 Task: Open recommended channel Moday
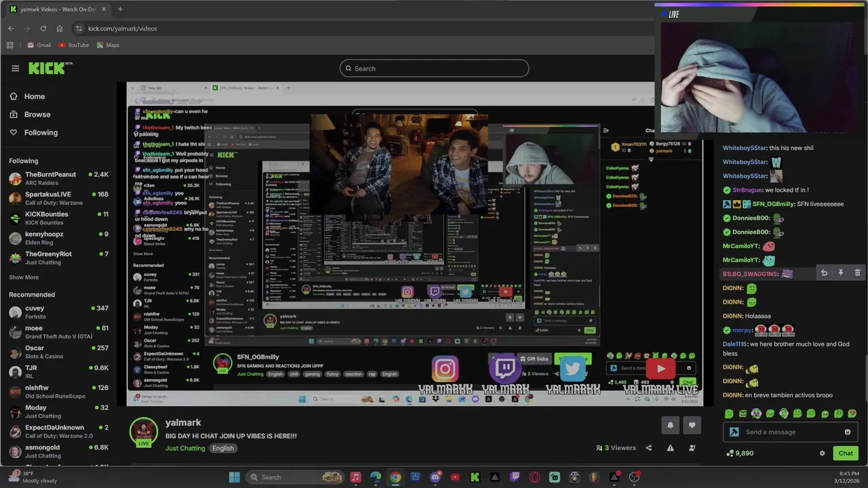pos(58,411)
